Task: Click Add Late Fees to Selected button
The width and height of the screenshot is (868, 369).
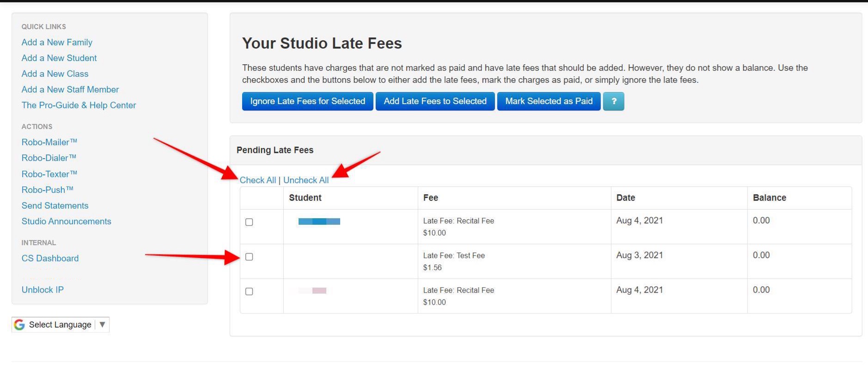Action: [435, 101]
